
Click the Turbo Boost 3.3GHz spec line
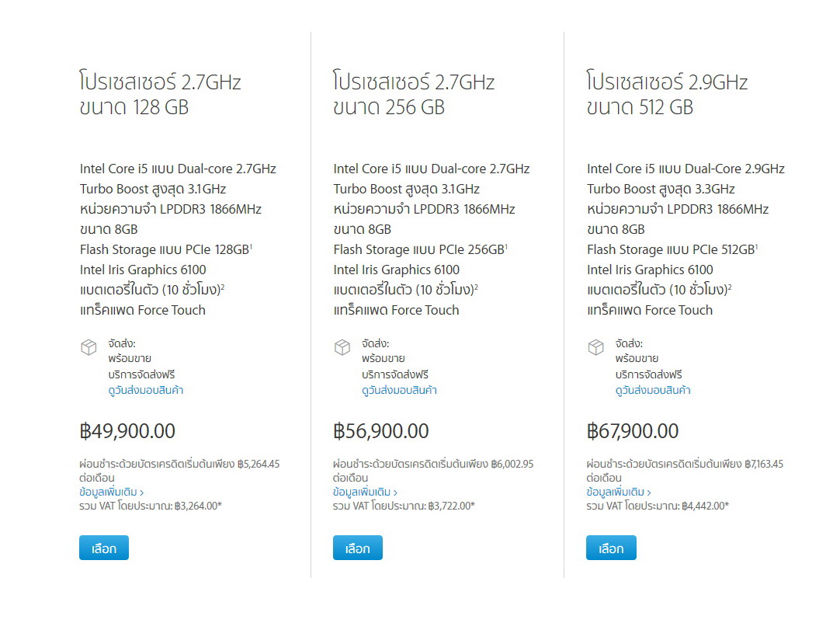pos(661,189)
